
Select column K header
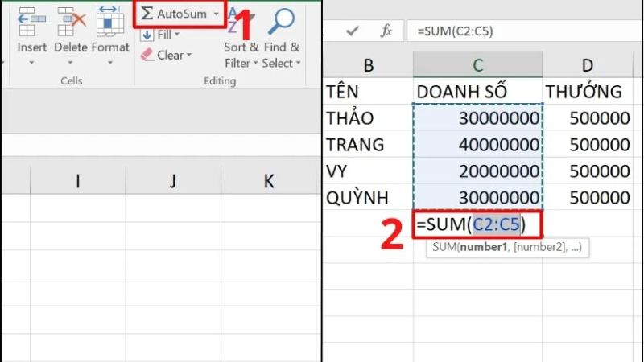click(x=269, y=180)
